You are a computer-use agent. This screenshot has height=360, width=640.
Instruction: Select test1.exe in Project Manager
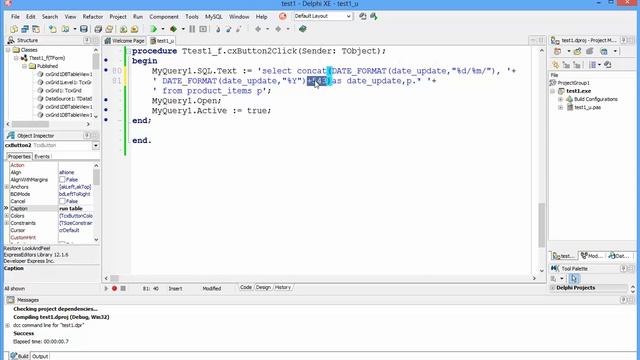coord(578,91)
